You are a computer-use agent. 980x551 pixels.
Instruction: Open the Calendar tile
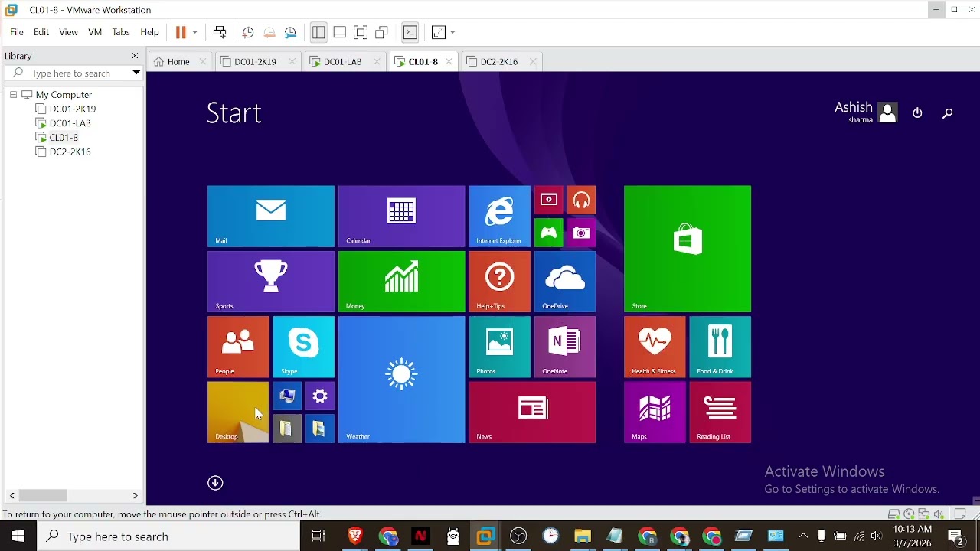coord(402,216)
